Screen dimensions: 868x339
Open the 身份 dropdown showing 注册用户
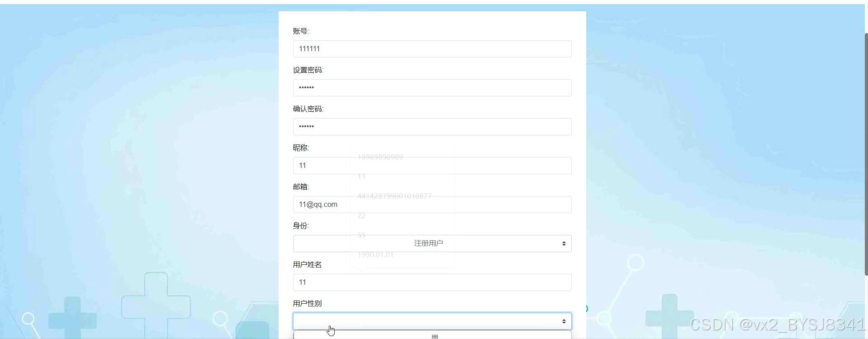(x=432, y=244)
